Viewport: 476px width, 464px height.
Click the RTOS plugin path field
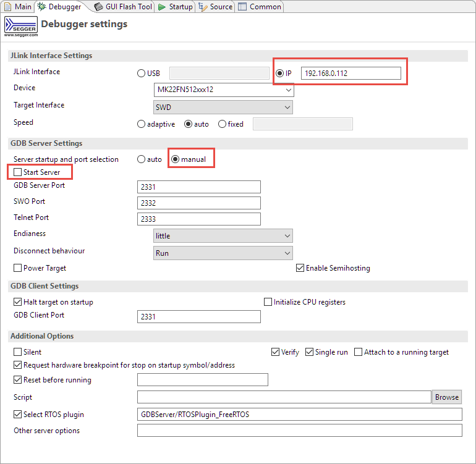300,415
